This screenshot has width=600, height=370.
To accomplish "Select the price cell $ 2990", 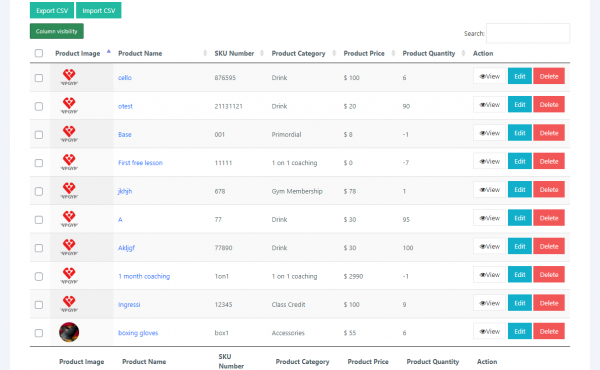I will [353, 276].
